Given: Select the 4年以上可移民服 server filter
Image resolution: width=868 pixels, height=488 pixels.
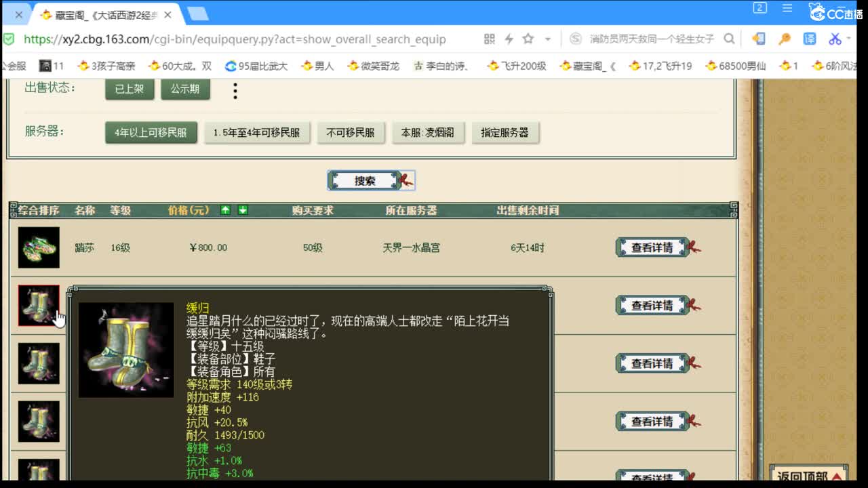Looking at the screenshot, I should tap(151, 133).
